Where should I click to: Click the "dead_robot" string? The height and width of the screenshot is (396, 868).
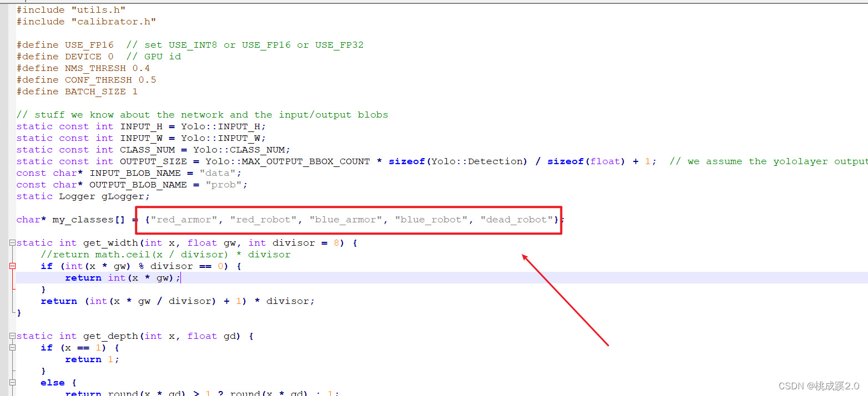point(516,220)
